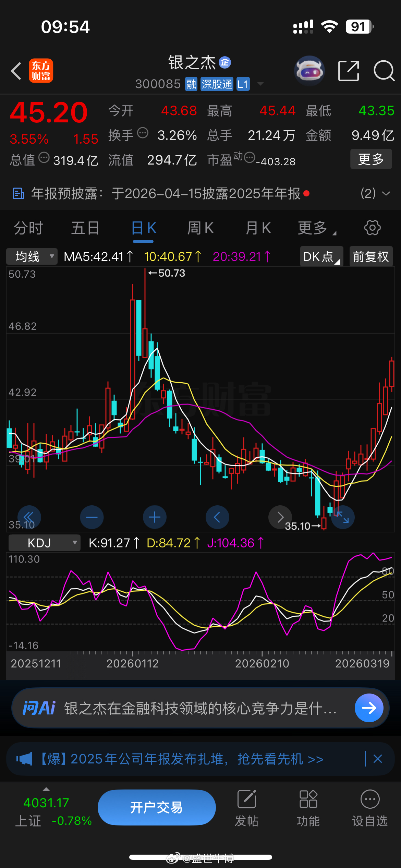
Task: Tap the share/export icon
Action: pyautogui.click(x=349, y=71)
